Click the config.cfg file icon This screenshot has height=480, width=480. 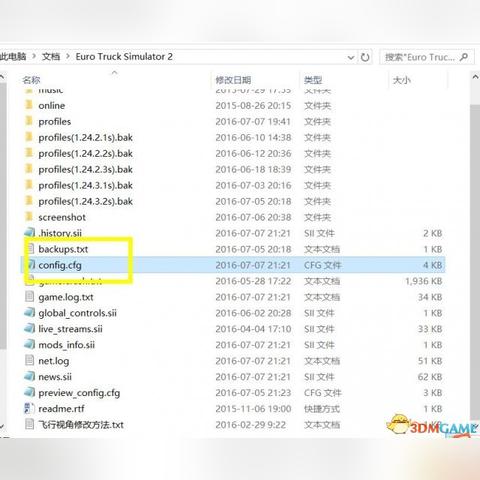click(31, 265)
